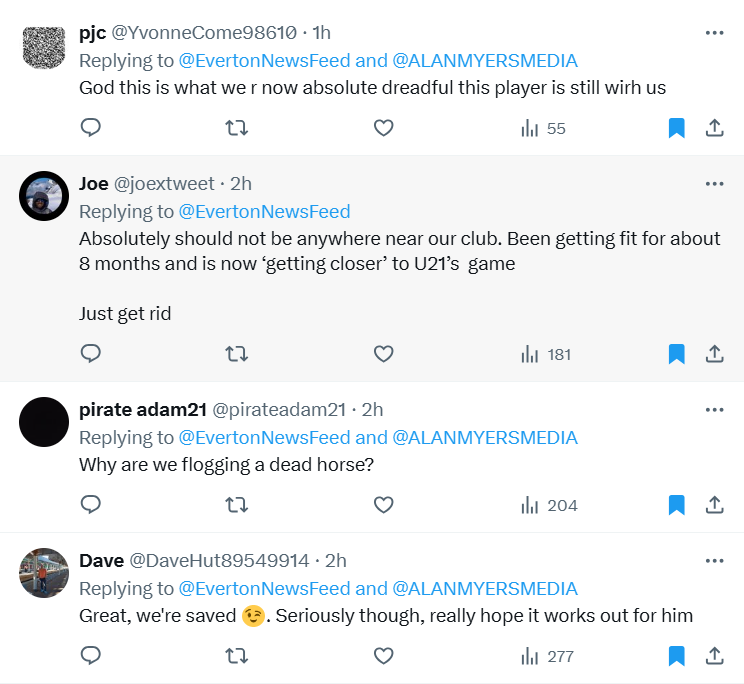
Task: Retweet Joe's tweet
Action: coord(237,354)
